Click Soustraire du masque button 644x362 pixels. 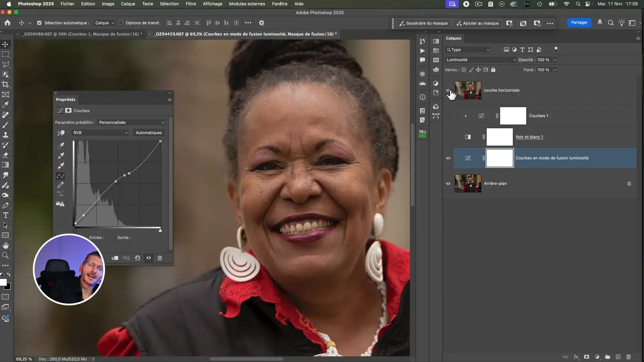click(424, 23)
